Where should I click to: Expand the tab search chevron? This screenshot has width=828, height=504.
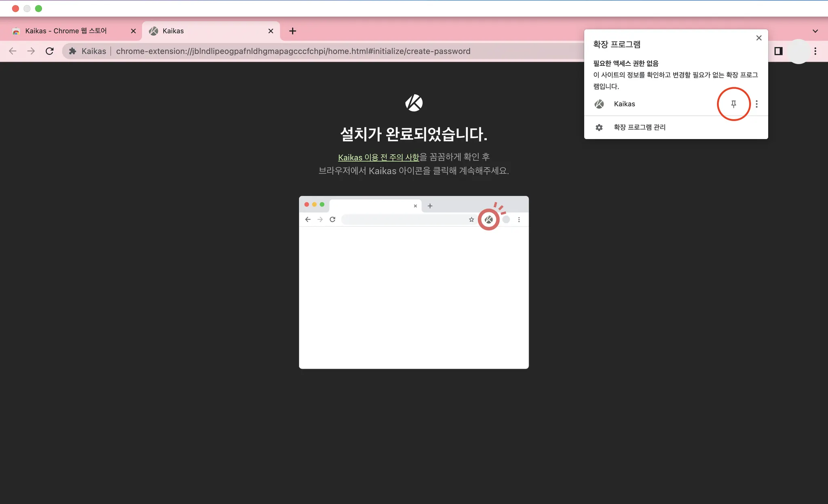click(815, 31)
